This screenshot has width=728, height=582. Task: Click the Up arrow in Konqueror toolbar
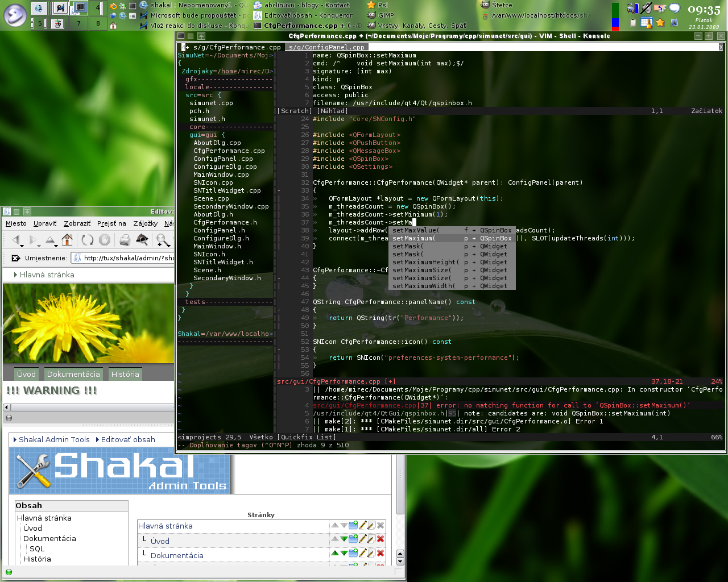click(50, 240)
